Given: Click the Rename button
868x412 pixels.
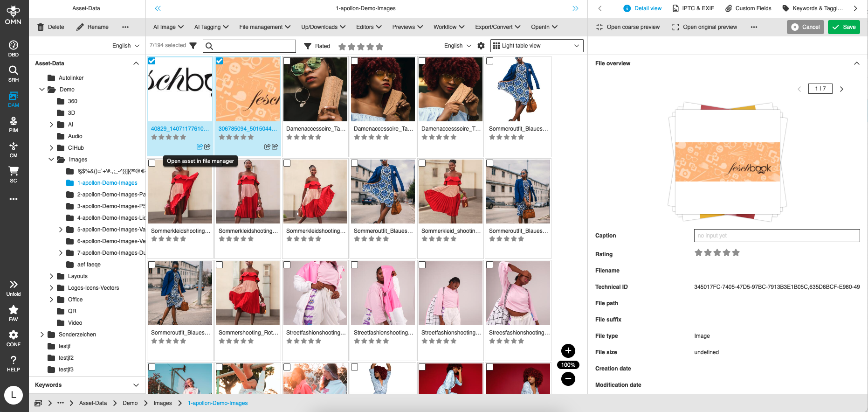Looking at the screenshot, I should click(x=92, y=27).
